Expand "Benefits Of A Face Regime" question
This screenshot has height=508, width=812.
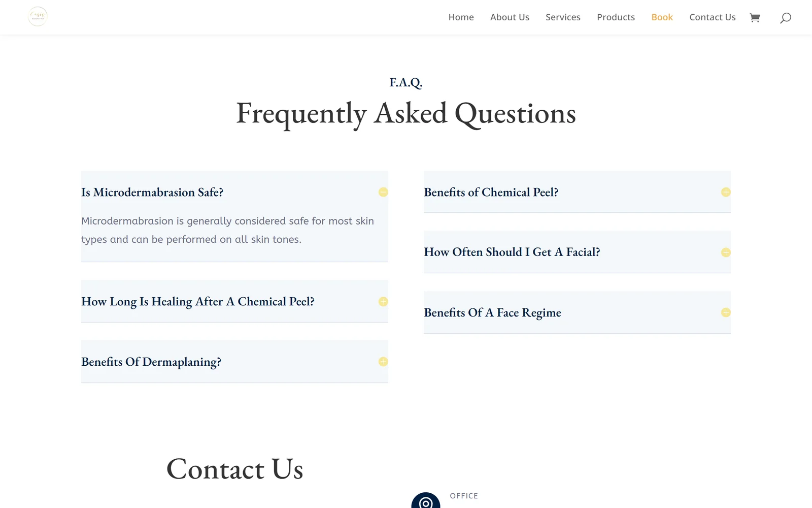pyautogui.click(x=492, y=312)
